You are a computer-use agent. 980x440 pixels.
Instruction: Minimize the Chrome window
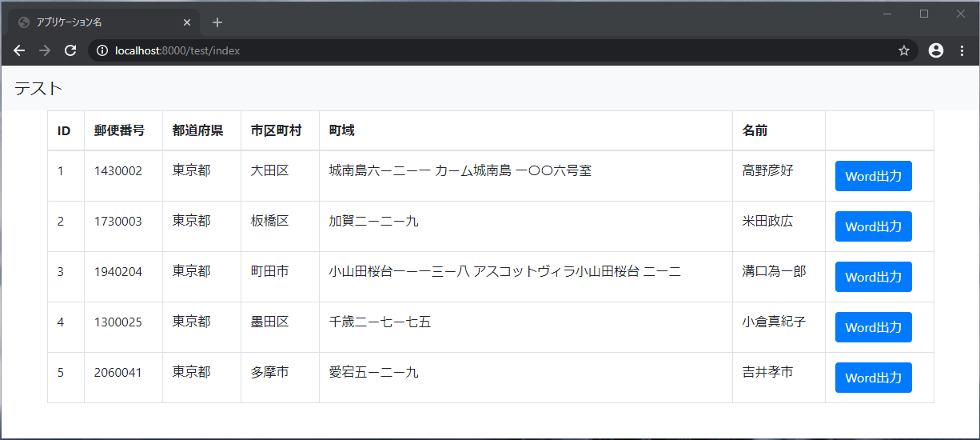pyautogui.click(x=887, y=14)
